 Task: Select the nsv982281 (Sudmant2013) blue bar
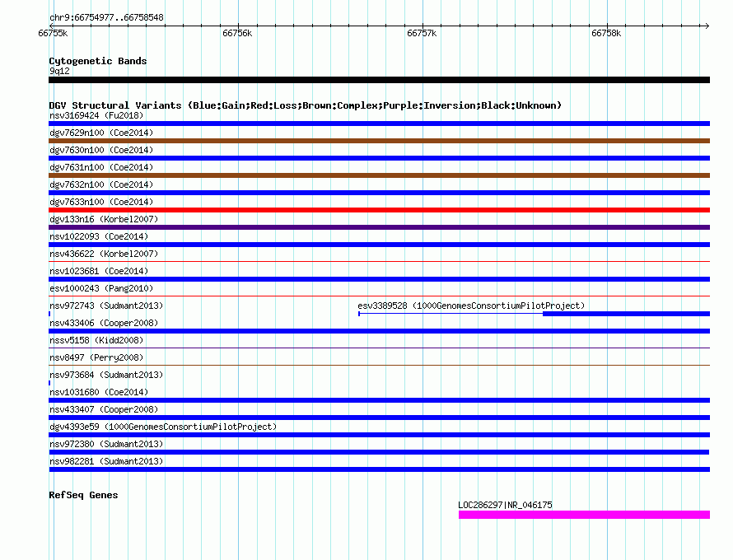pos(379,469)
